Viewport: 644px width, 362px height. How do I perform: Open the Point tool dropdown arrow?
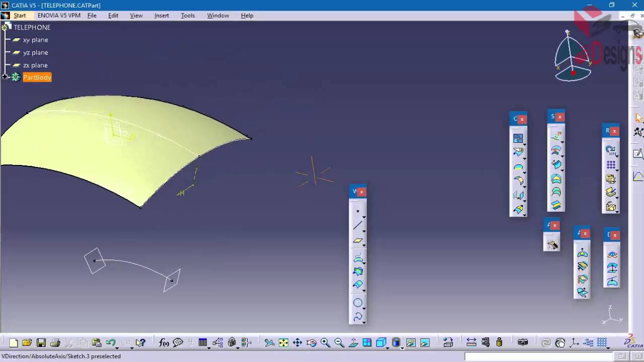pyautogui.click(x=364, y=217)
